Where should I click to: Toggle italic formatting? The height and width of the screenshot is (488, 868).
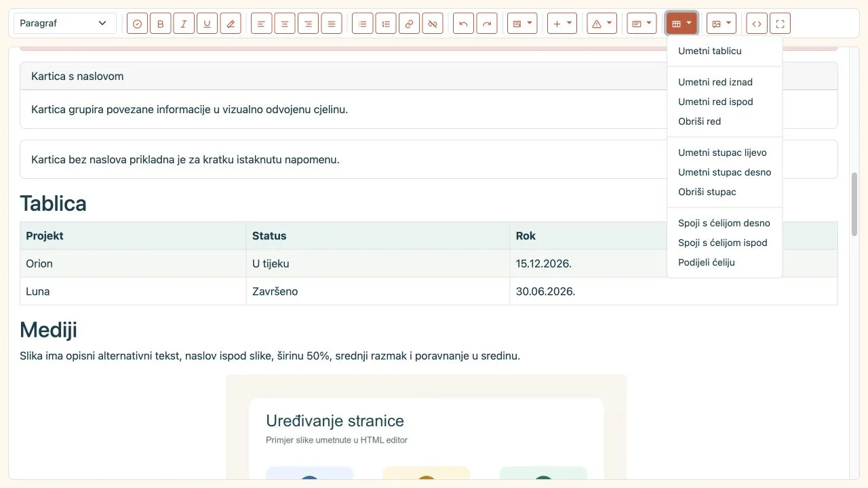(184, 24)
